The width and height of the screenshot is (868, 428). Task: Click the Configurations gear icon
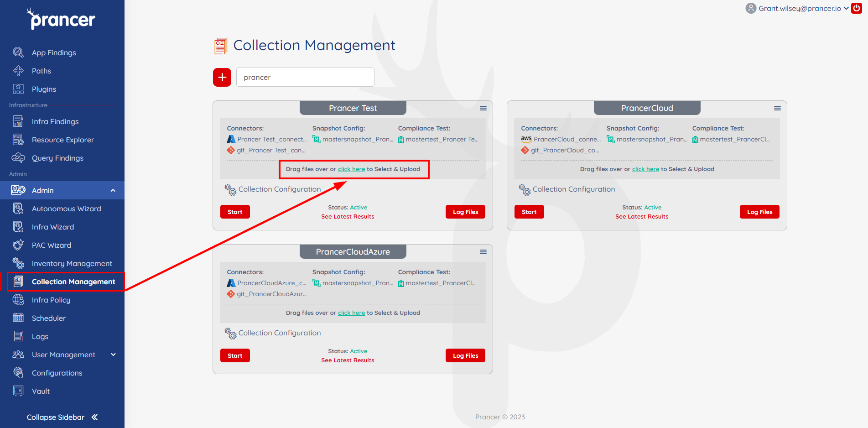18,373
